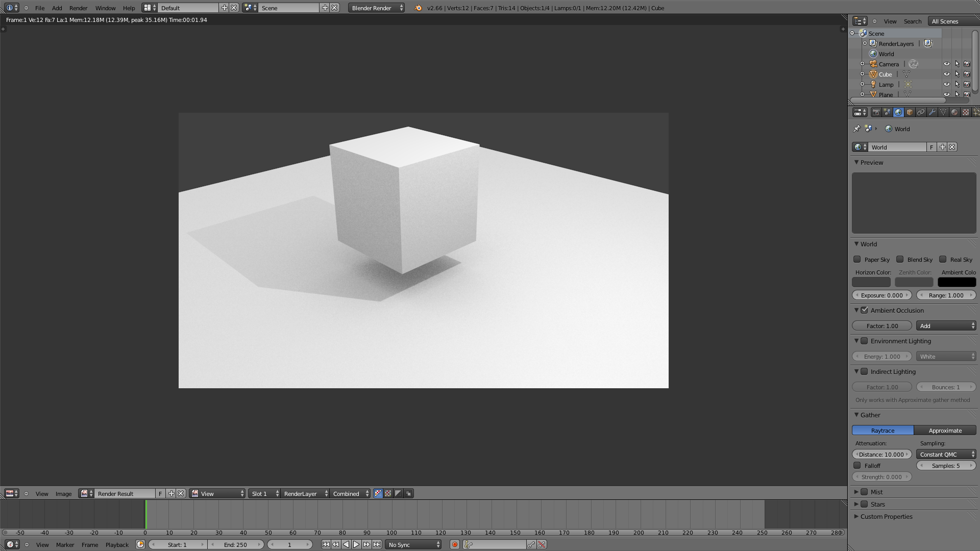Viewport: 980px width, 551px height.
Task: Hide the Cube with its eye icon
Action: point(946,74)
